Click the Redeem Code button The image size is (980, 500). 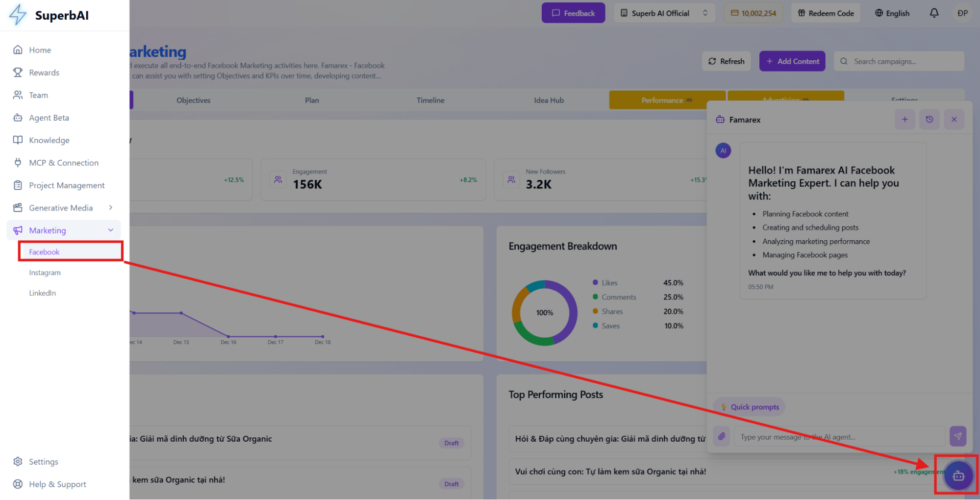pos(825,13)
